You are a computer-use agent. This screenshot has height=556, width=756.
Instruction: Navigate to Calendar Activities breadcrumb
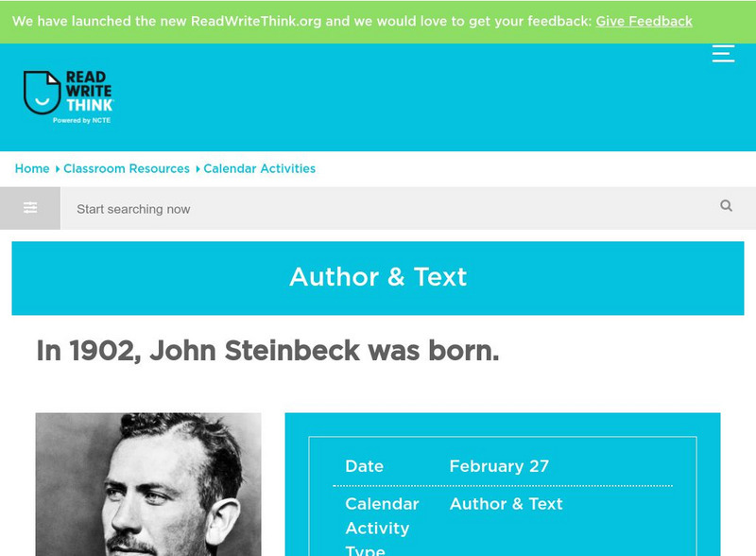260,168
